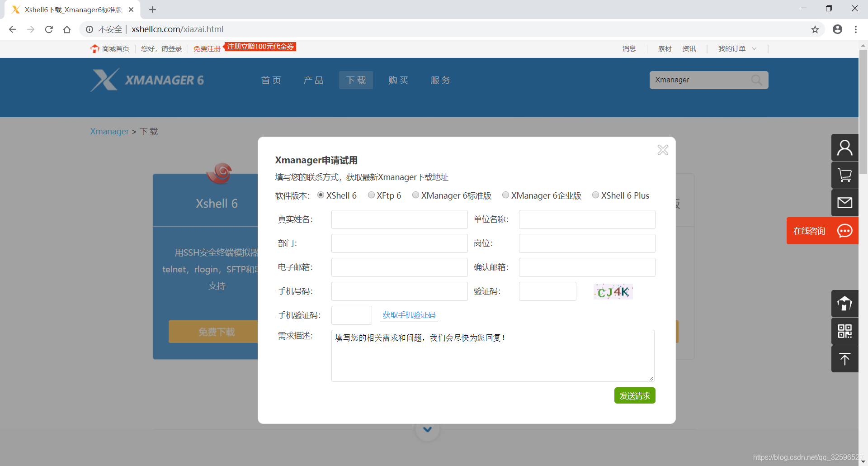
Task: Click the 获取手机验证码 link
Action: click(409, 314)
